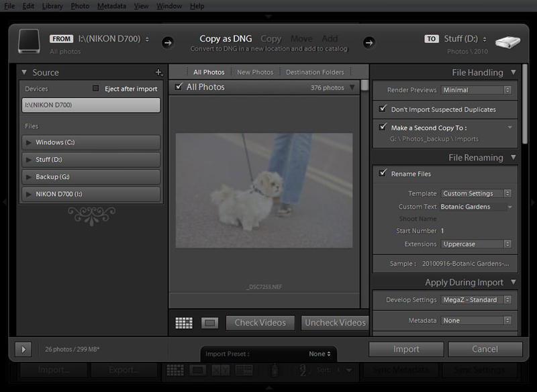Screen dimensions: 537x392
Task: Open the Library menu
Action: coord(52,6)
